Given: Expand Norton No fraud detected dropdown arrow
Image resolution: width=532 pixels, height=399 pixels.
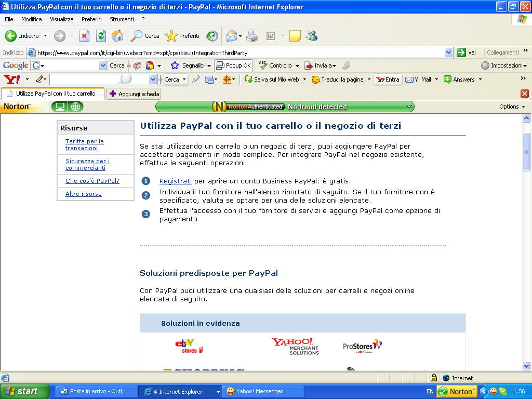Looking at the screenshot, I should [x=409, y=107].
